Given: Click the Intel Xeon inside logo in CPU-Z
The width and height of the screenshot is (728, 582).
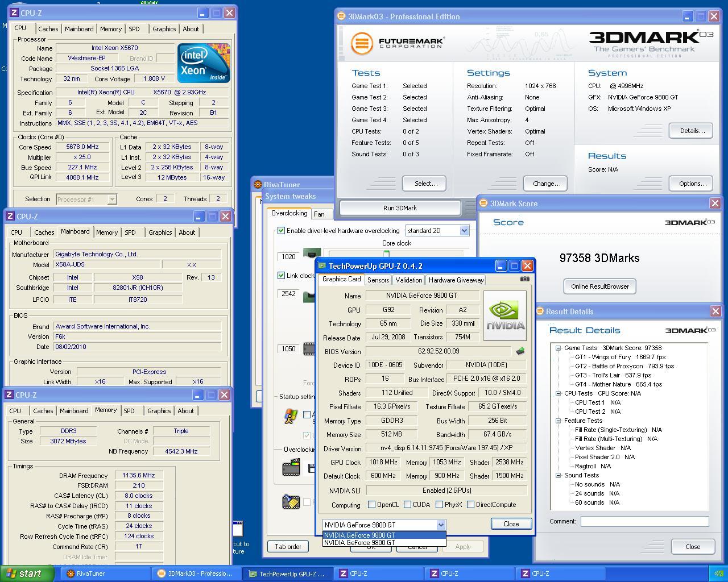Looking at the screenshot, I should click(x=204, y=63).
